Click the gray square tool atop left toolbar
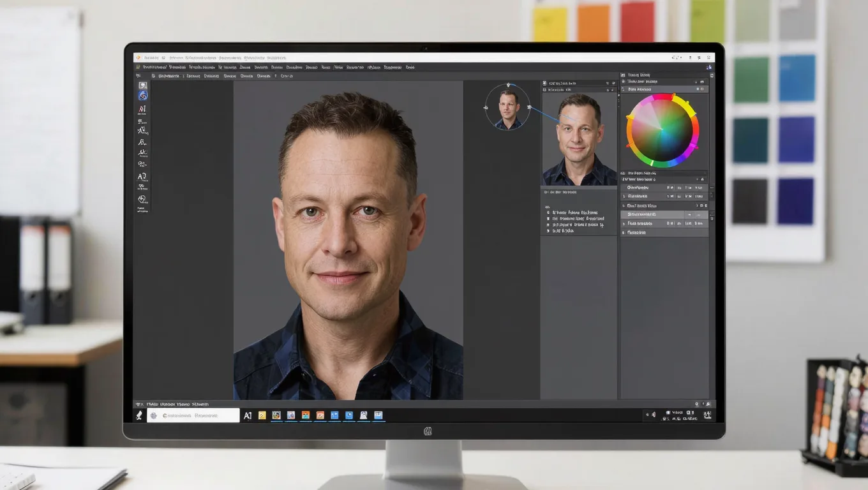The image size is (868, 490). click(x=143, y=85)
